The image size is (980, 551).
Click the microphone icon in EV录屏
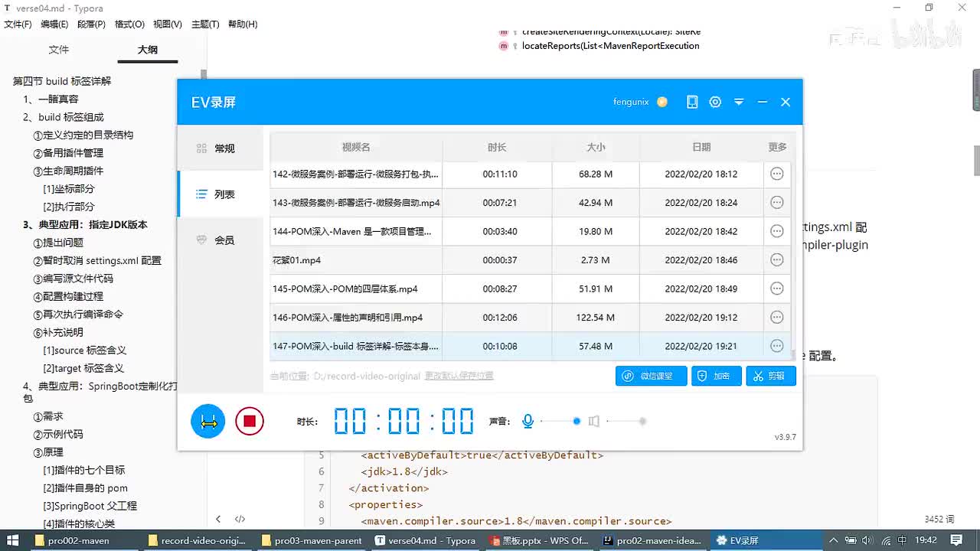528,421
